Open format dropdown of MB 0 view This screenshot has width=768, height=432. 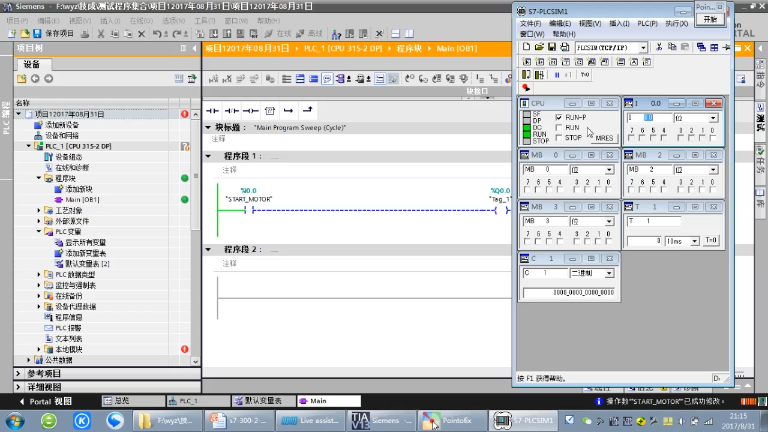point(609,170)
